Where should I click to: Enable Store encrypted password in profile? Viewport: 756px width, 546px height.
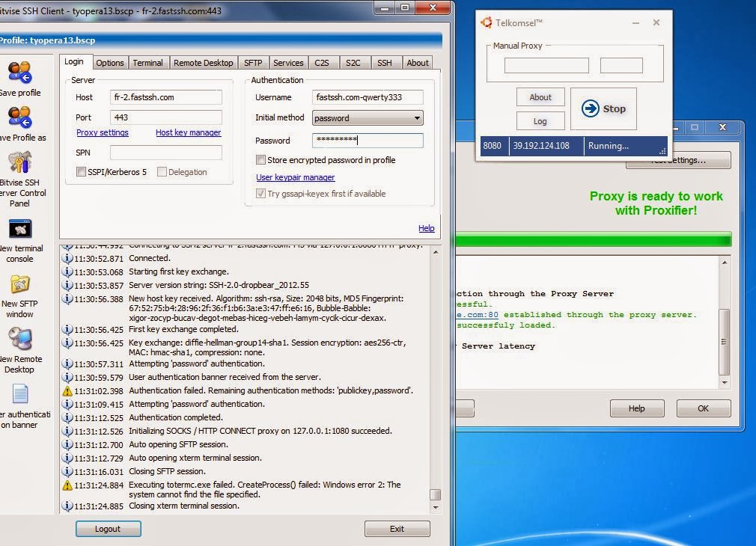coord(260,159)
